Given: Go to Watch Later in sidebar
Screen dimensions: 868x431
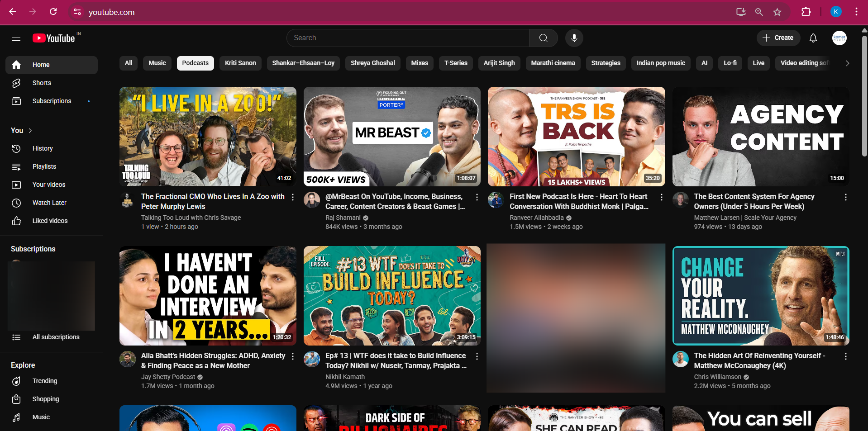Looking at the screenshot, I should click(x=49, y=203).
